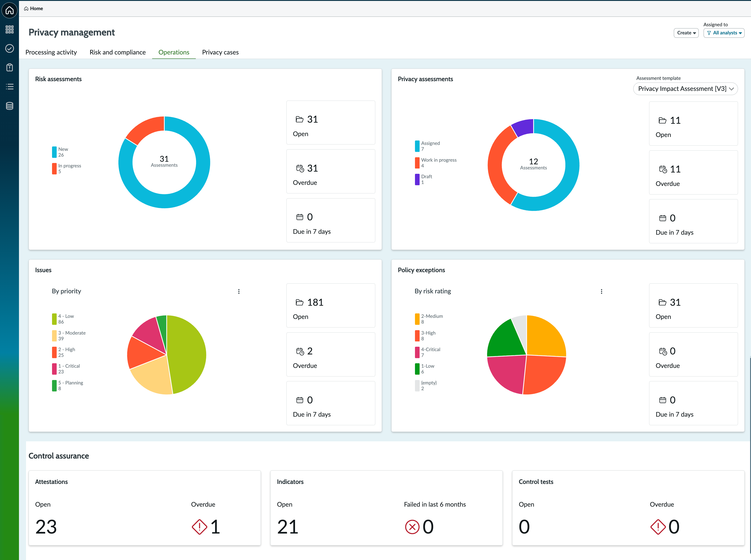Click calendar icon in Risk assessments Due in 7 days
Viewport: 751px width, 560px height.
300,217
